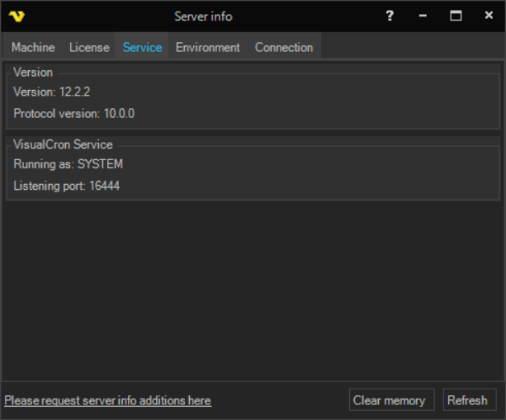Click the VisualCron Service group header

[x=63, y=144]
